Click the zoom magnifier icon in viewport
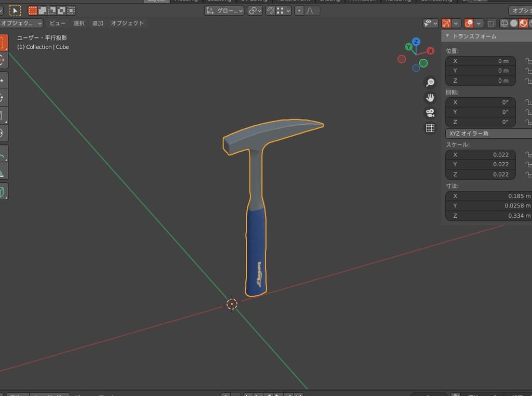532x396 pixels. (x=430, y=83)
